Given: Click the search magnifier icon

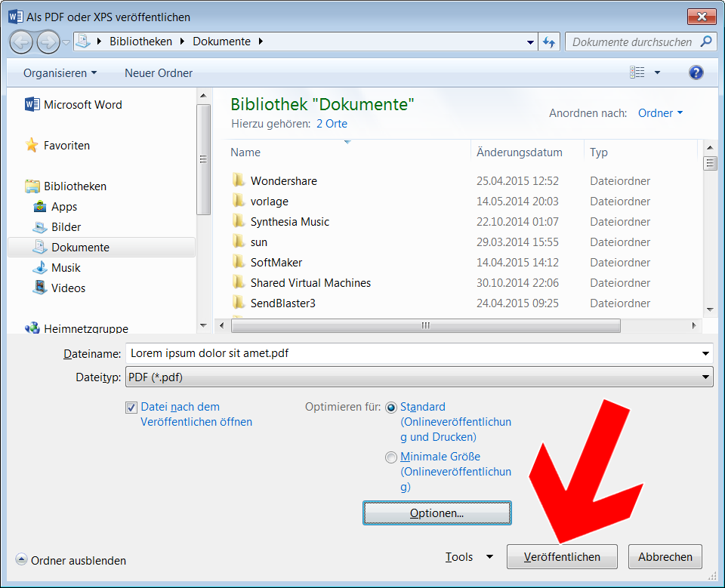Looking at the screenshot, I should coord(706,42).
